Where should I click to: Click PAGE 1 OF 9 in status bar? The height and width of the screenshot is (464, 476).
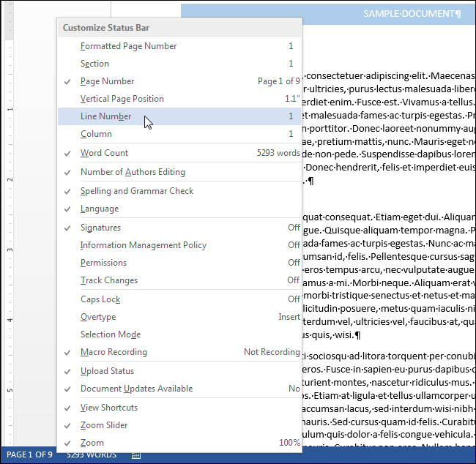coord(29,454)
